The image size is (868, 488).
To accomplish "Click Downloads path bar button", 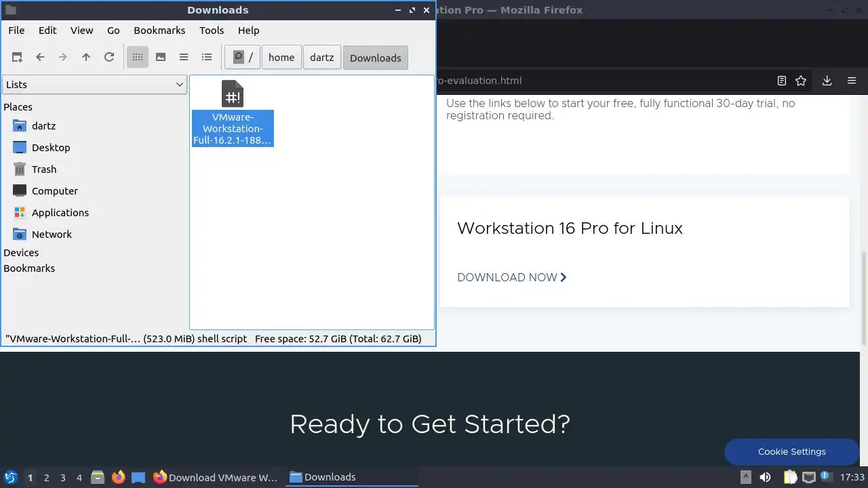I will (376, 58).
